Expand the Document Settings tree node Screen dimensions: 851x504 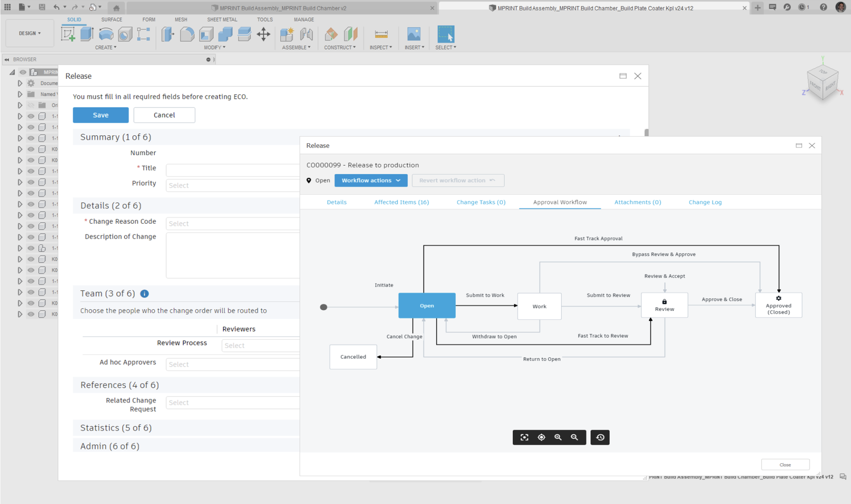coord(20,83)
